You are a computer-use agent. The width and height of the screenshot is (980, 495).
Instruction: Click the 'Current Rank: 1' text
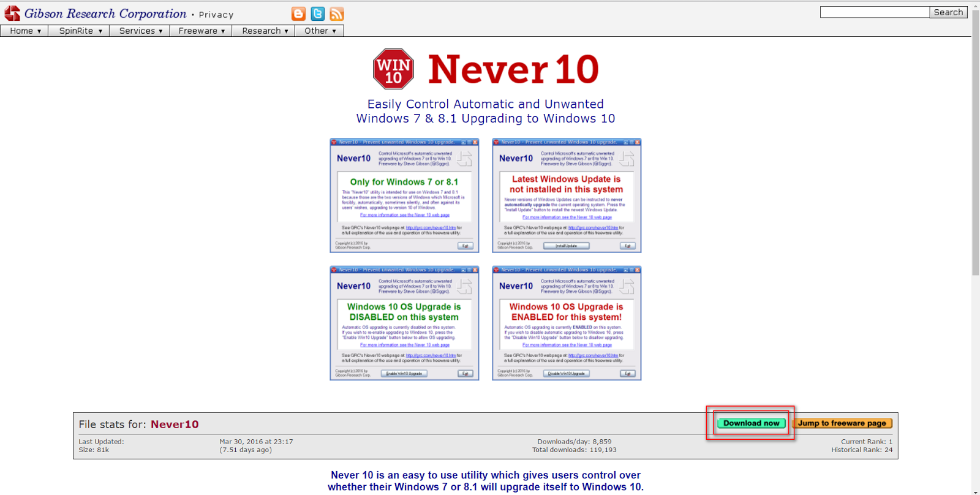(x=867, y=442)
